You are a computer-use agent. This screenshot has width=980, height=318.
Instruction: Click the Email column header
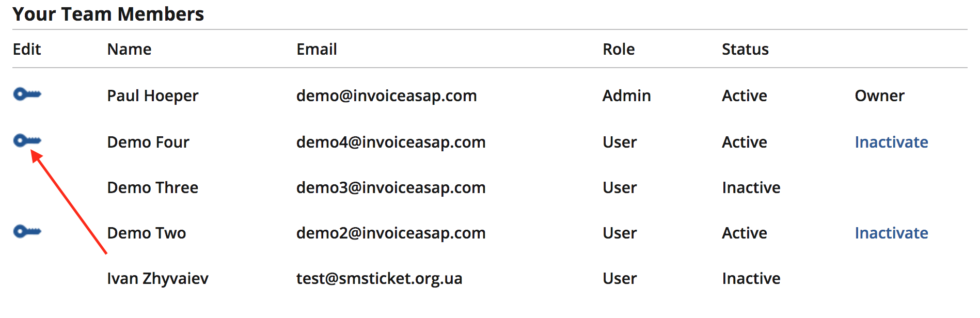(x=317, y=49)
